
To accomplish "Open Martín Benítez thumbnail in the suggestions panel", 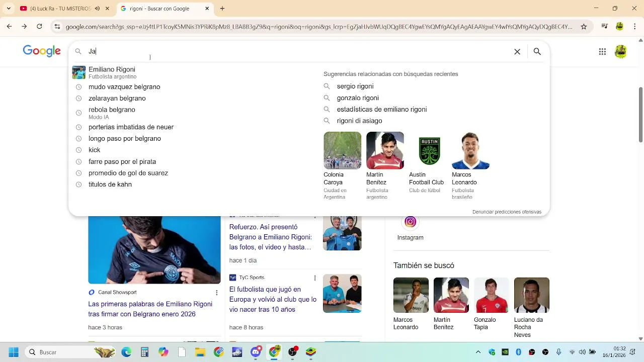I will [x=385, y=150].
